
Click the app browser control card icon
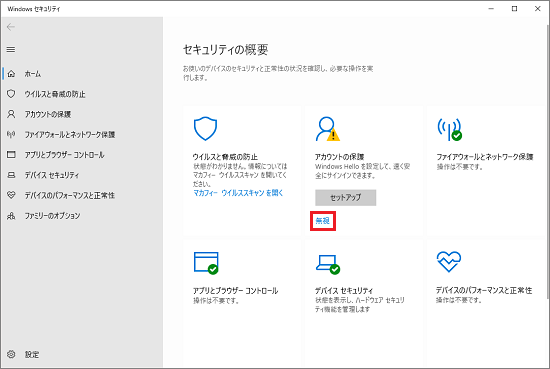(206, 263)
